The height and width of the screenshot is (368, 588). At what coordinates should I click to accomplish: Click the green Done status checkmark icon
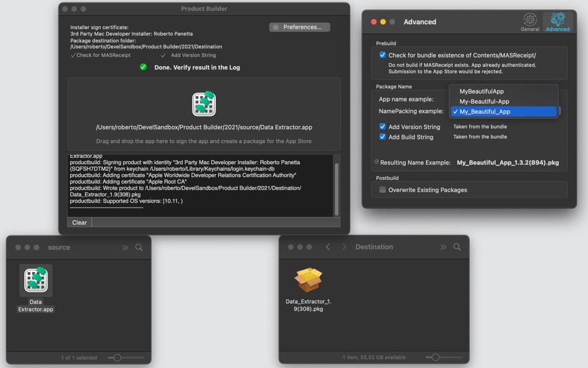point(143,67)
